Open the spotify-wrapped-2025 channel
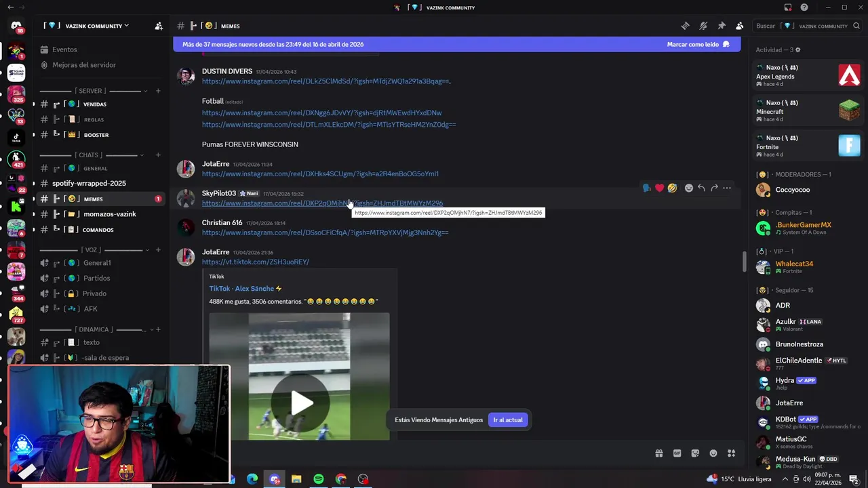868x488 pixels. point(102,184)
